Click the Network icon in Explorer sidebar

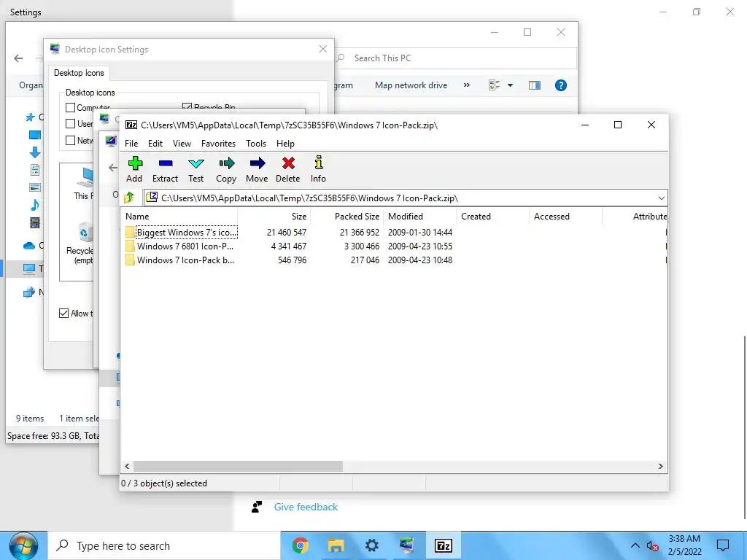click(x=29, y=292)
